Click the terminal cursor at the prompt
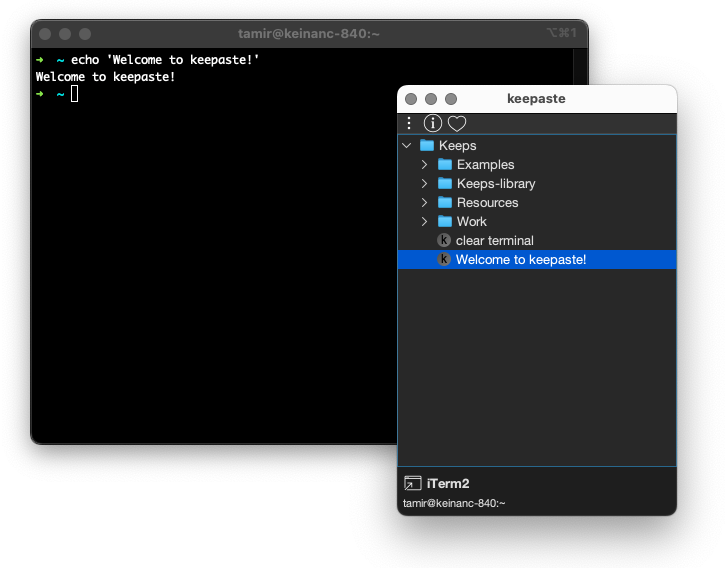Viewport: 725px width, 568px height. click(x=74, y=94)
